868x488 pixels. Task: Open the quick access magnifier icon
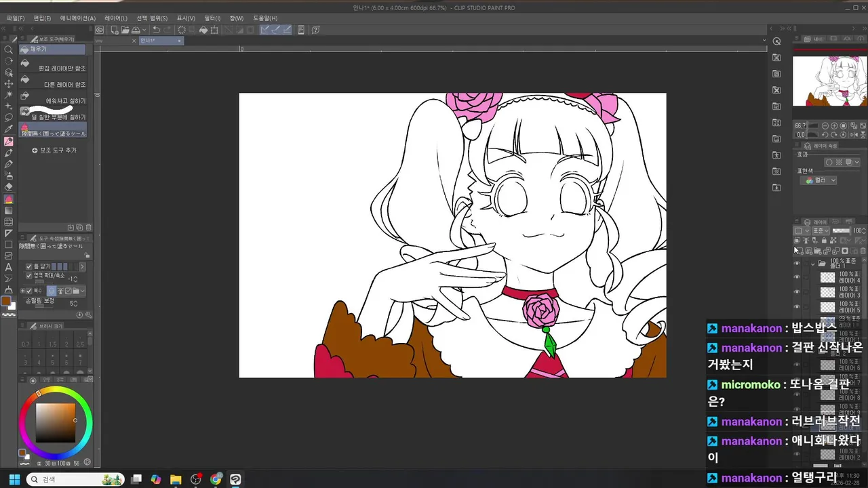pyautogui.click(x=776, y=41)
